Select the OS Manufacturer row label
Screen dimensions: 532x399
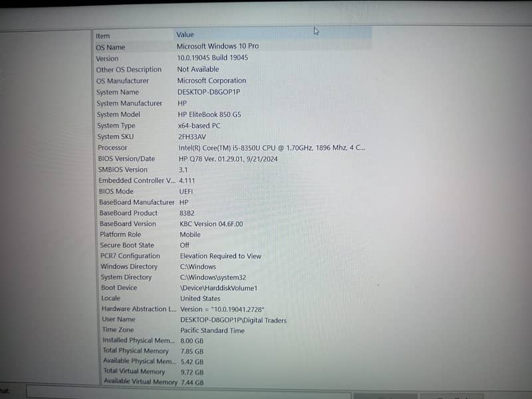tap(122, 80)
